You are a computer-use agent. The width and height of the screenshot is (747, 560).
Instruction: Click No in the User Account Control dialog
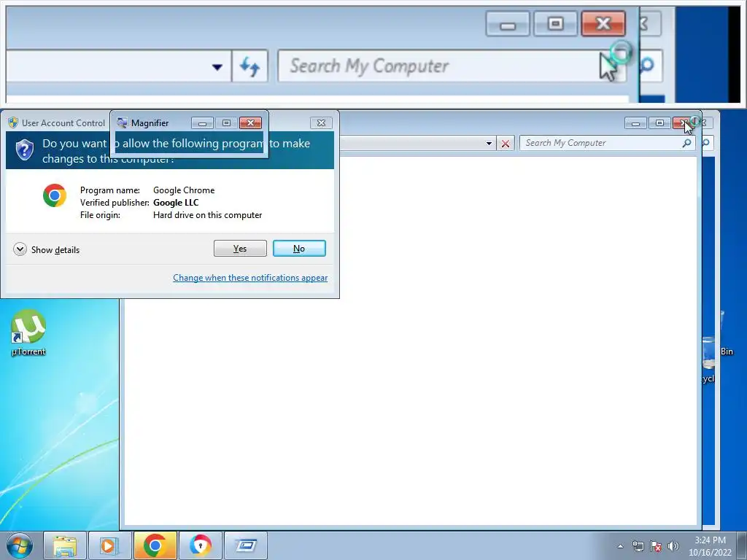tap(299, 248)
